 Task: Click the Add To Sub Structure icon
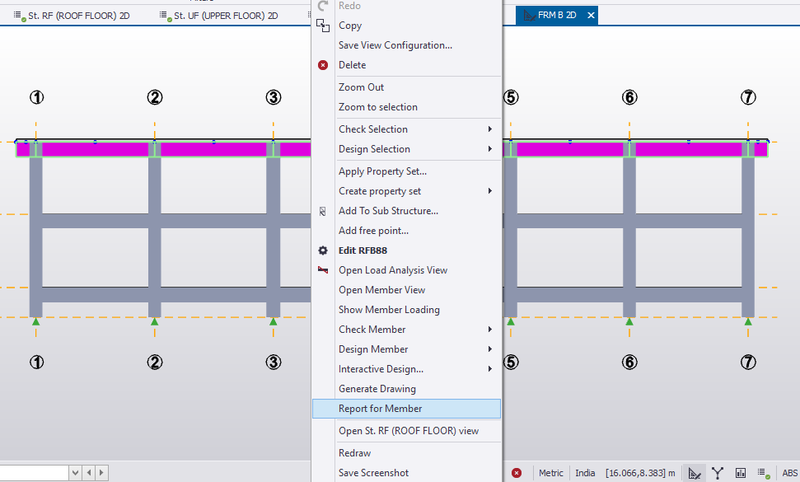point(323,211)
